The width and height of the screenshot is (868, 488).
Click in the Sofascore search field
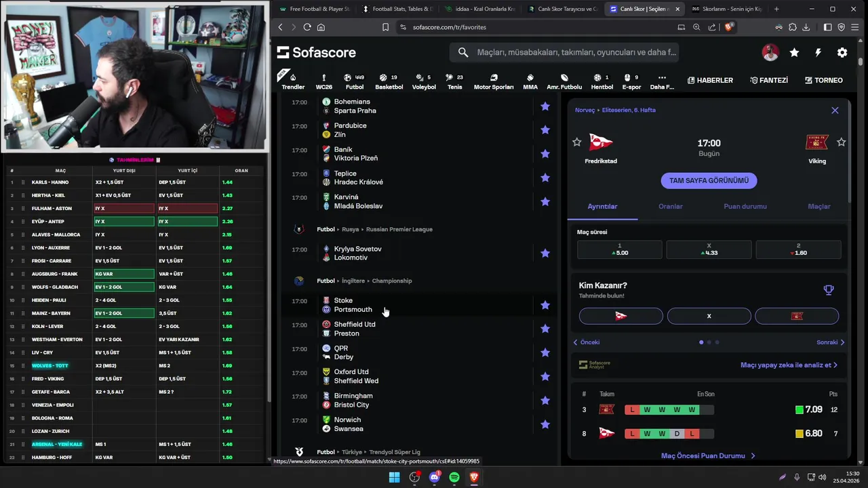pyautogui.click(x=564, y=52)
